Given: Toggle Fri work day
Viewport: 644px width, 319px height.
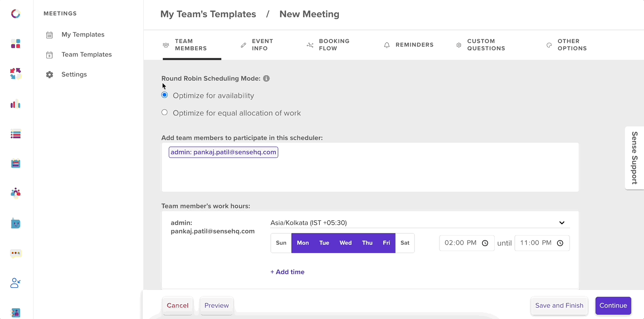Looking at the screenshot, I should pyautogui.click(x=386, y=243).
